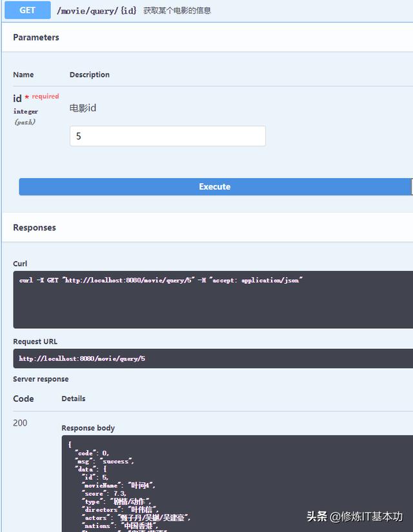Click the 获取某个电影的信息 endpoint summary
This screenshot has height=532, width=413.
coord(177,10)
